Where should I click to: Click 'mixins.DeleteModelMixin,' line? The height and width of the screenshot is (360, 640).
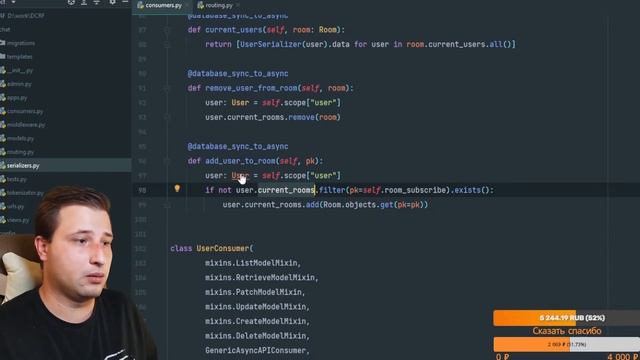coord(257,336)
